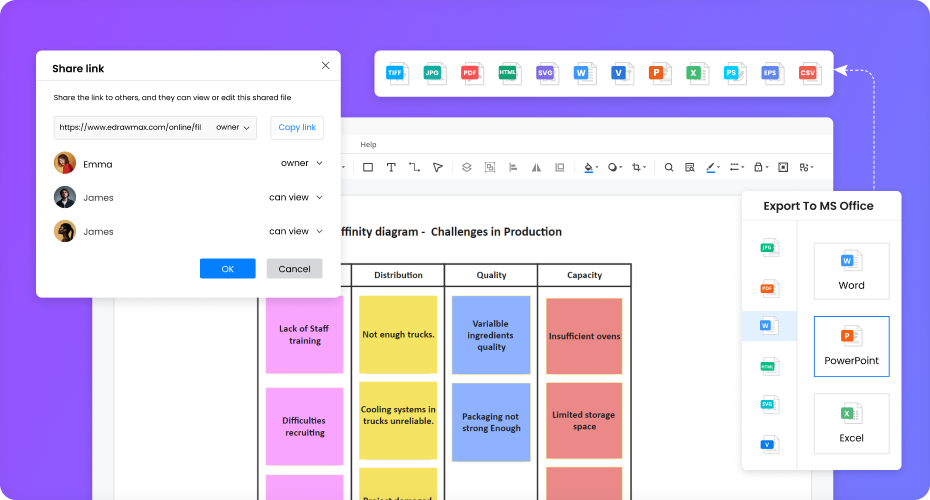Click the Copy link button
This screenshot has height=500, width=930.
(297, 128)
